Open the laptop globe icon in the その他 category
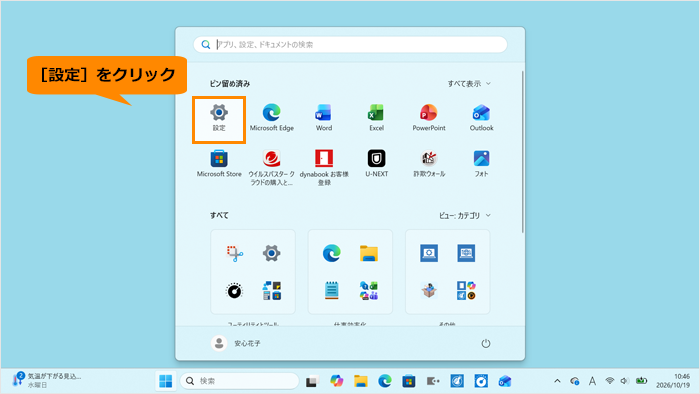Screen dimensions: 700x394 point(466,253)
